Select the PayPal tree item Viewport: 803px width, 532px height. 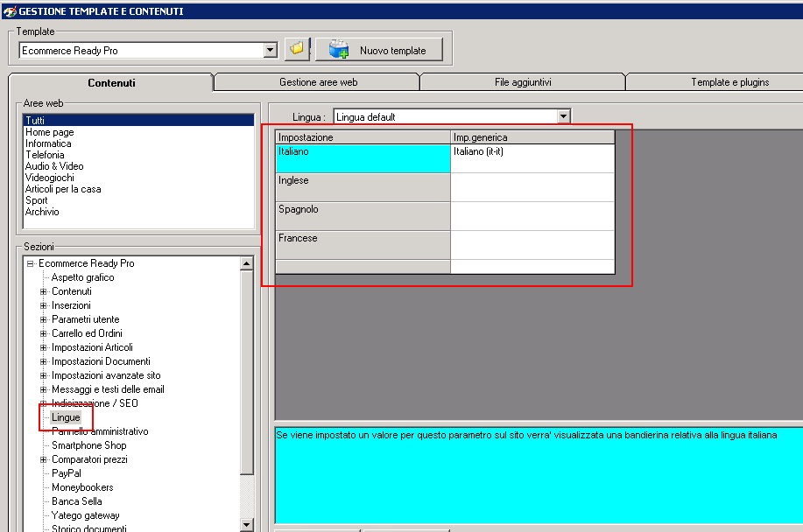pyautogui.click(x=67, y=473)
